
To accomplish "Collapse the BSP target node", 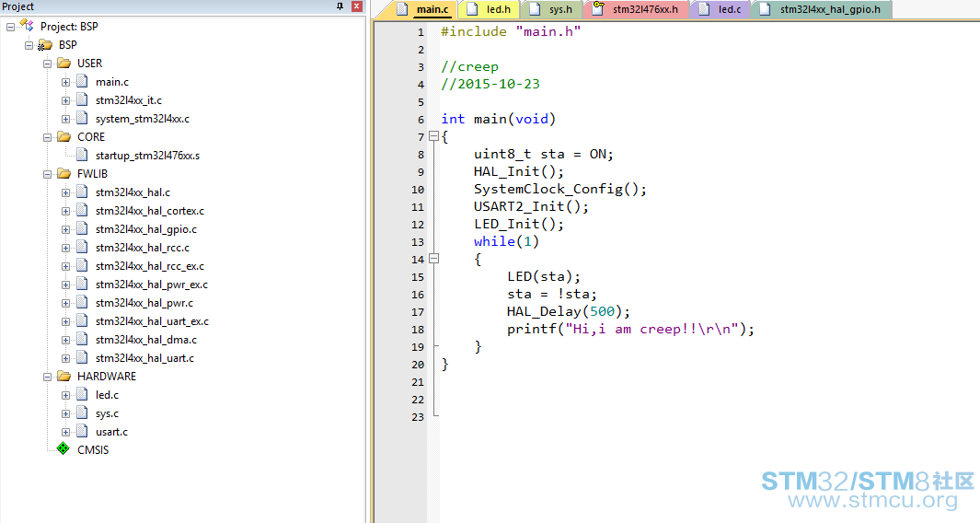I will pos(29,45).
